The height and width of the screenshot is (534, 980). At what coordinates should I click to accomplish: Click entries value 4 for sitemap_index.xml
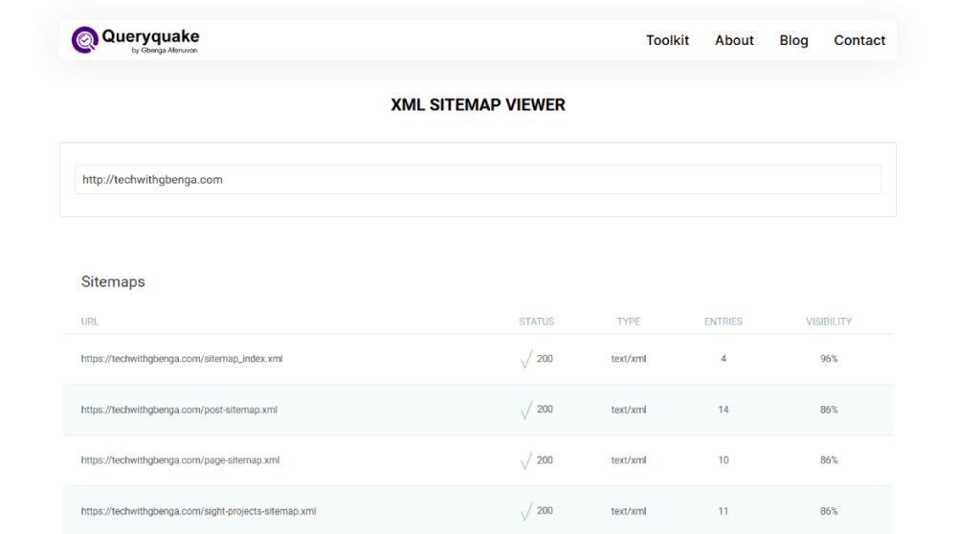(x=724, y=359)
